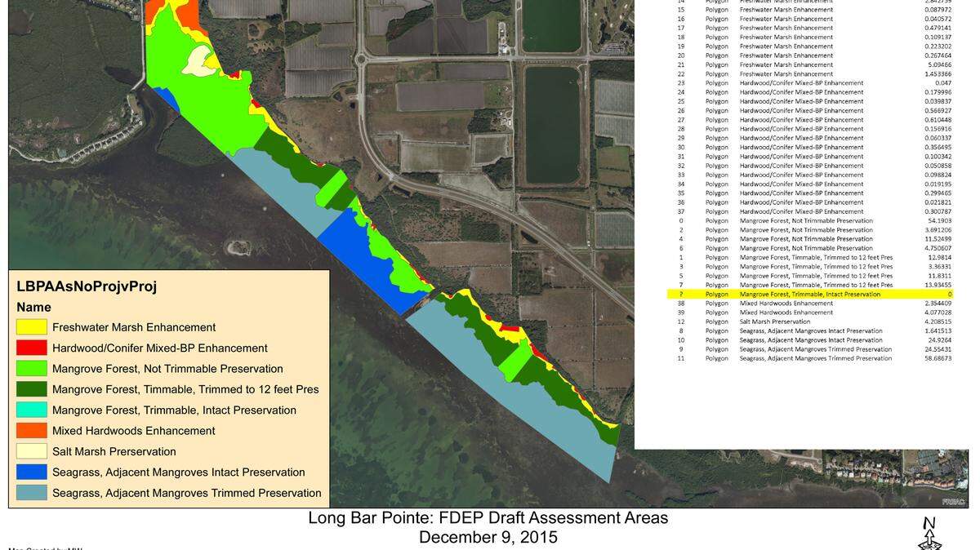
Task: Click the title 'Long Bar Pointe: FDEP Draft Assessment Areas'
Action: pyautogui.click(x=488, y=518)
